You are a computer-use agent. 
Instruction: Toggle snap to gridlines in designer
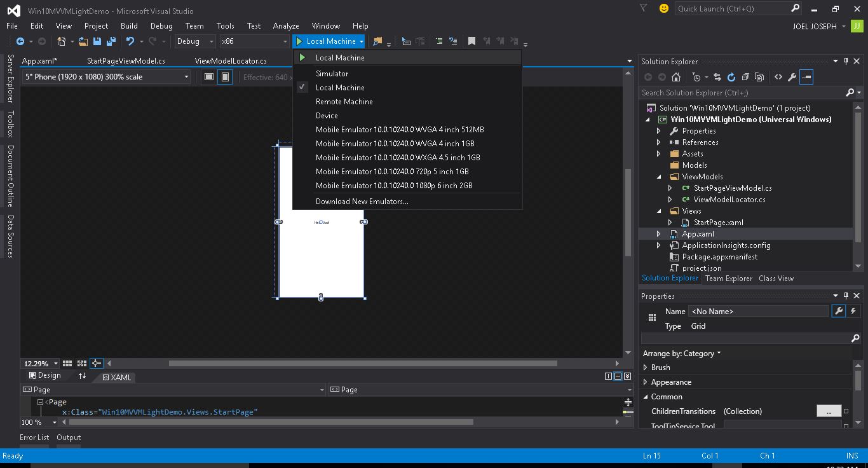tap(82, 363)
